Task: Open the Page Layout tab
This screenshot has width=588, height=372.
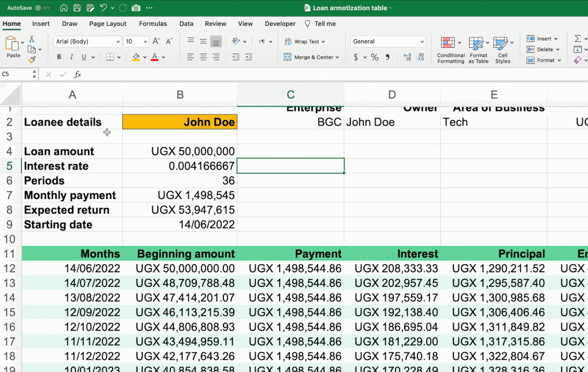Action: pyautogui.click(x=107, y=24)
